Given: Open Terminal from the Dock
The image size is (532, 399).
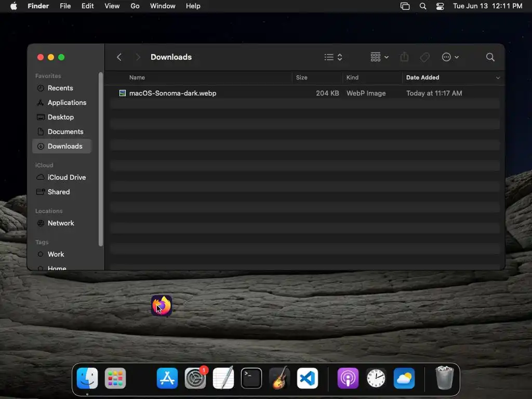Looking at the screenshot, I should pos(251,378).
